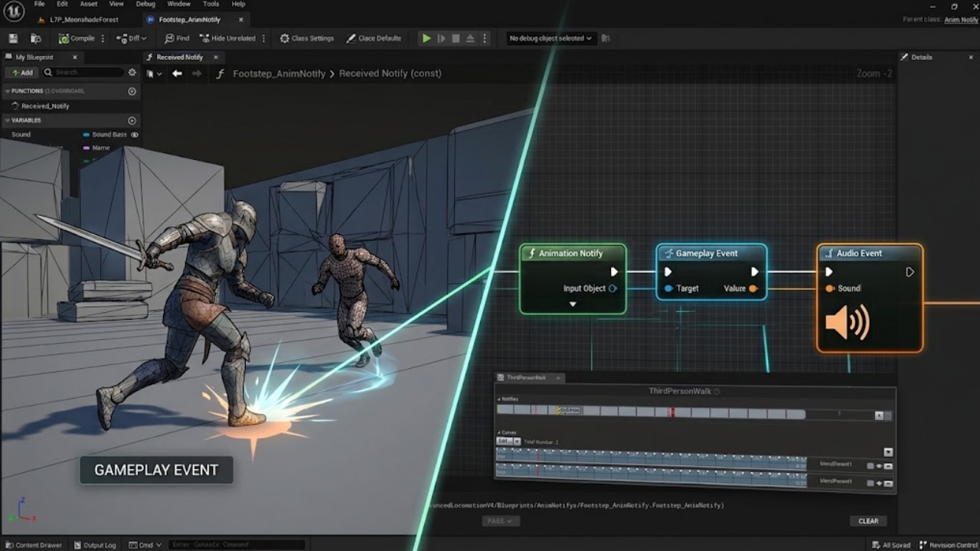This screenshot has height=551, width=980.
Task: Add a new variable with plus icon
Action: (x=132, y=120)
